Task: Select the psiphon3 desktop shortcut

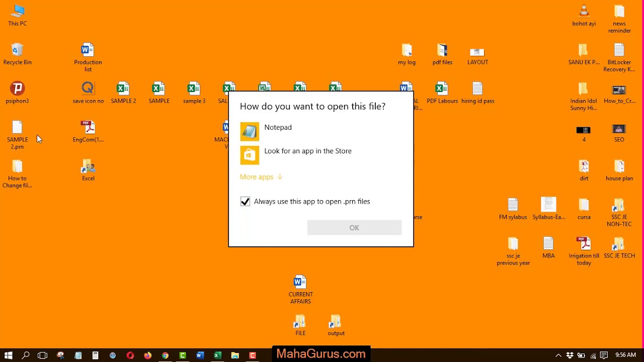Action: pos(18,93)
